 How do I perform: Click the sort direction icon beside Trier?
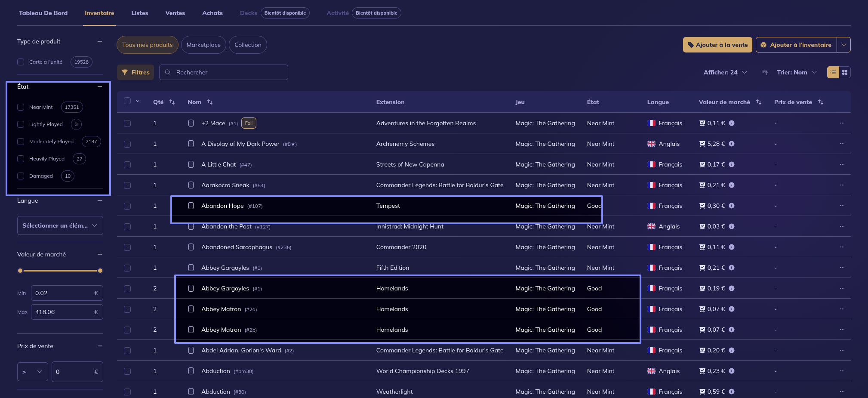pos(765,72)
